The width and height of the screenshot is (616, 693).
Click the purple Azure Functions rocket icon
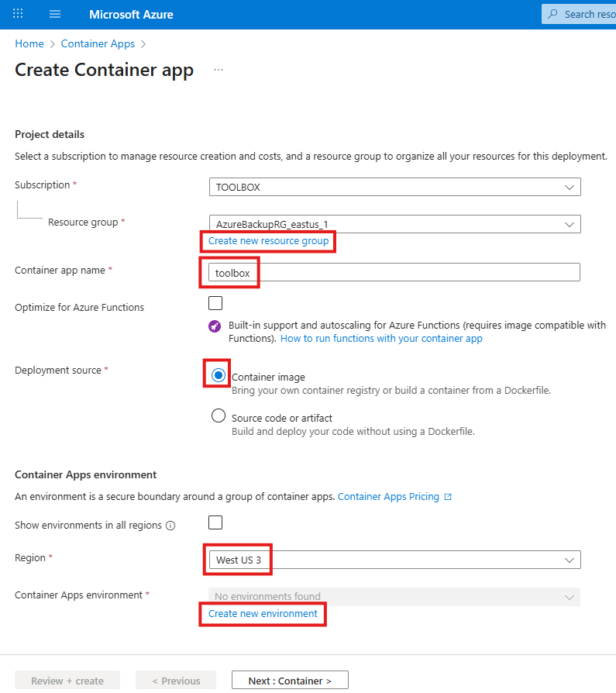(215, 326)
